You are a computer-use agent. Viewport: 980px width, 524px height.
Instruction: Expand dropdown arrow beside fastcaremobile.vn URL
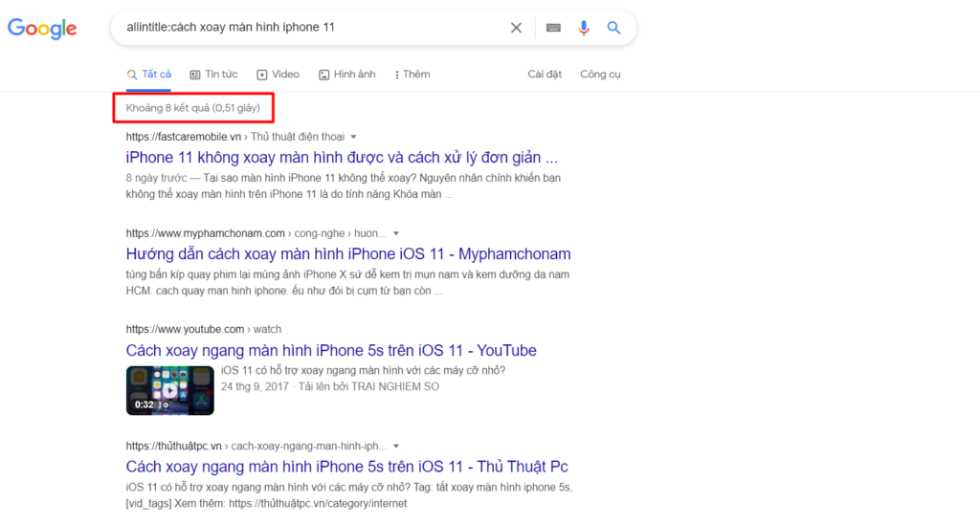354,137
